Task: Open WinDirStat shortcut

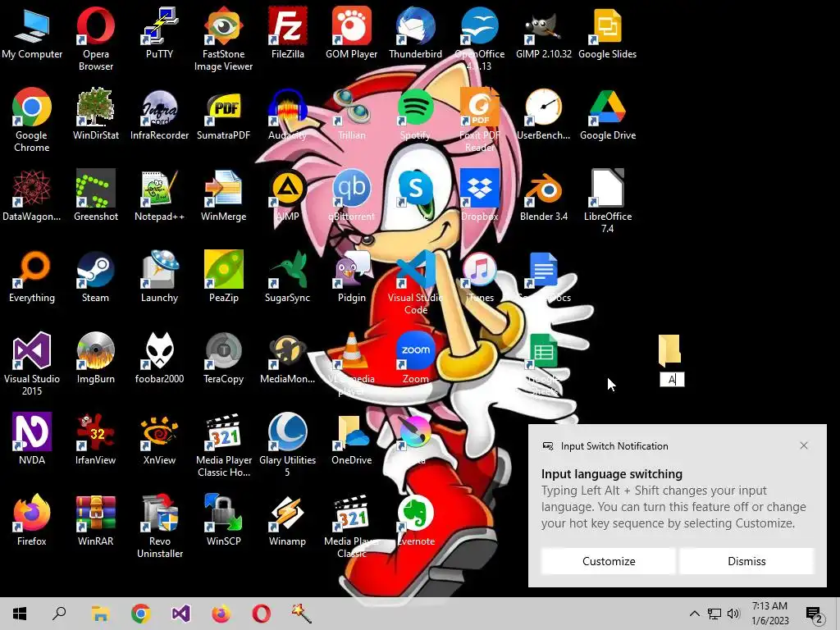Action: [x=95, y=107]
